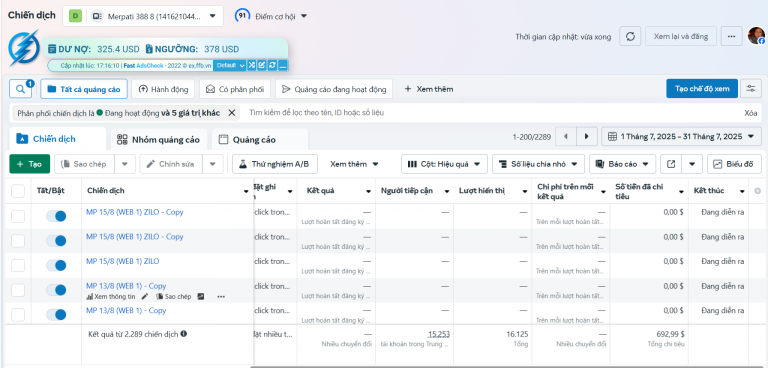The height and width of the screenshot is (368, 768).
Task: Tick checkbox of topmost MP 15/8 ZILO - Copy
Action: (x=18, y=216)
